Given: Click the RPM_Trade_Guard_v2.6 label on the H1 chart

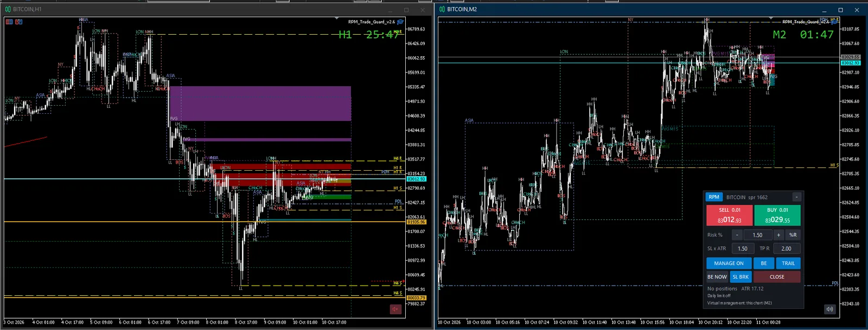Looking at the screenshot, I should [x=372, y=22].
